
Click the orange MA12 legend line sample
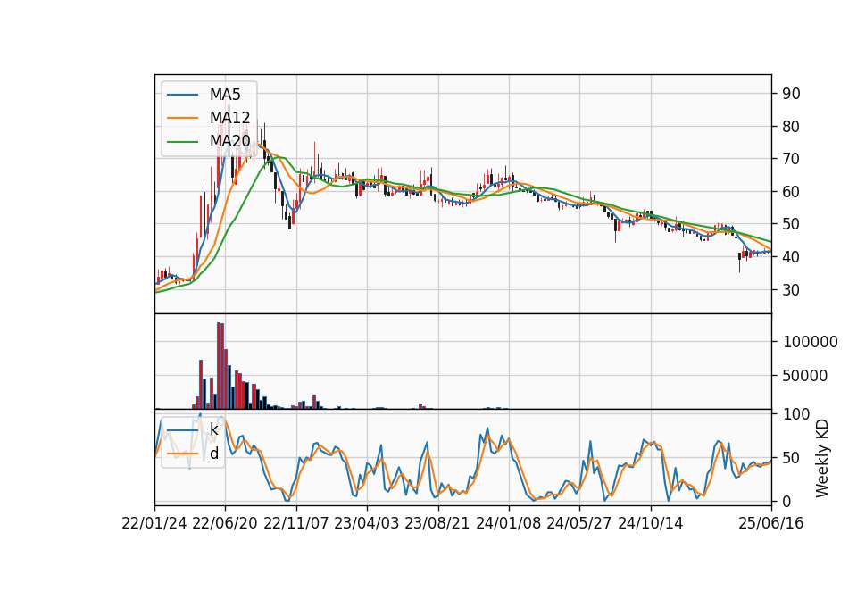coord(182,118)
